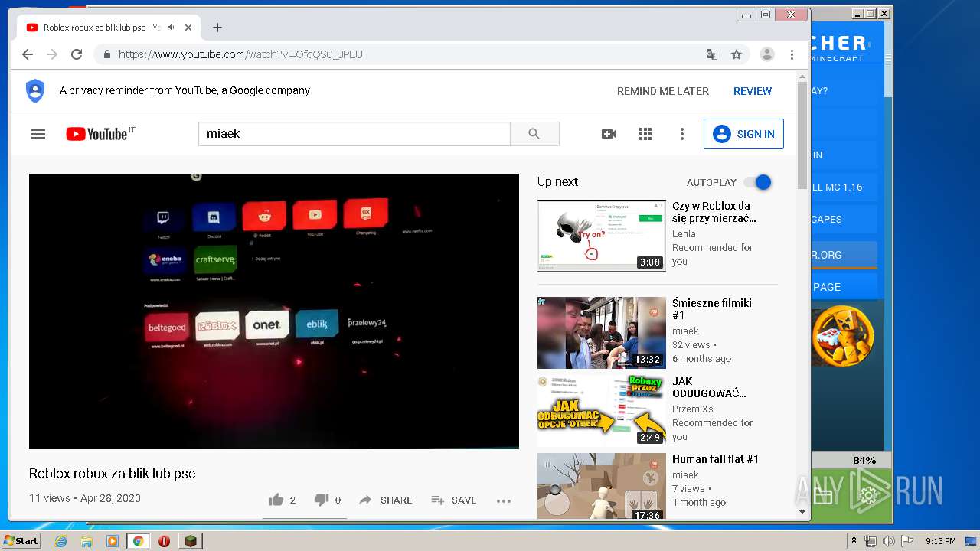Go forward in Chrome browser
Viewport: 980px width, 551px height.
click(x=52, y=54)
